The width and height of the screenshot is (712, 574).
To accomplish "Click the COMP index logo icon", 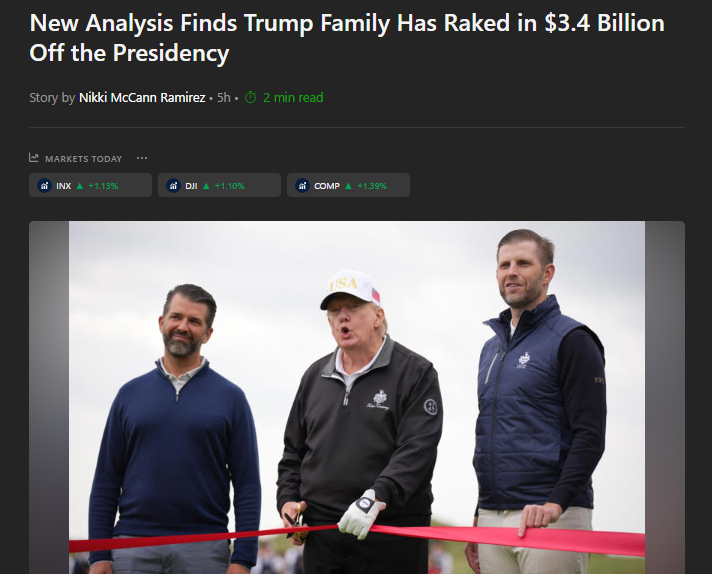I will point(302,186).
